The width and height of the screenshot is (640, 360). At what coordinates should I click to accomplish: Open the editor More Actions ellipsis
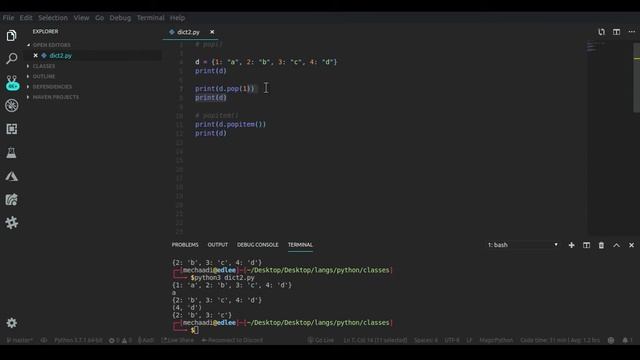coord(631,32)
